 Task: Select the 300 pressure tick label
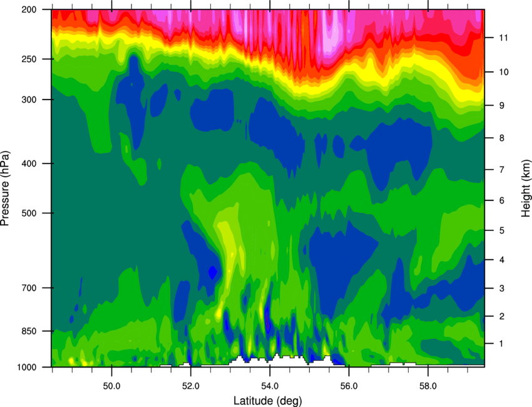point(29,100)
